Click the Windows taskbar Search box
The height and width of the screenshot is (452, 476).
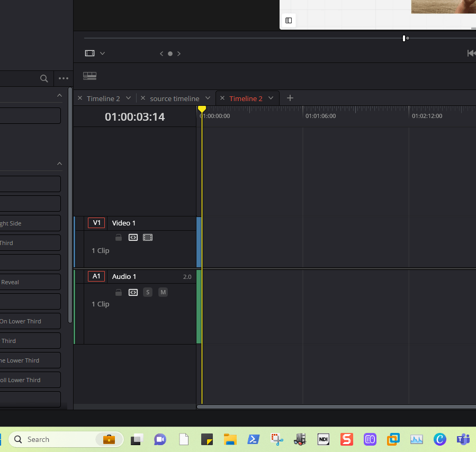(66, 439)
